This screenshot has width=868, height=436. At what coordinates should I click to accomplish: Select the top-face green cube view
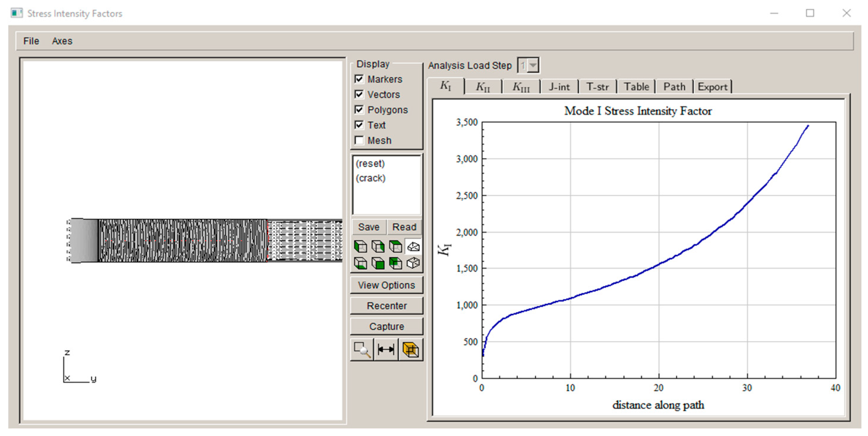click(395, 246)
